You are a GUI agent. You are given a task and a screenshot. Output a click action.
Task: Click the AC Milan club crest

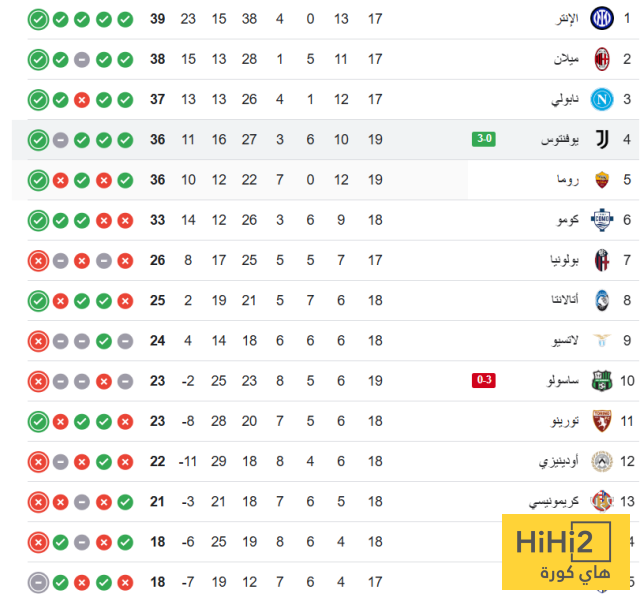pyautogui.click(x=602, y=59)
